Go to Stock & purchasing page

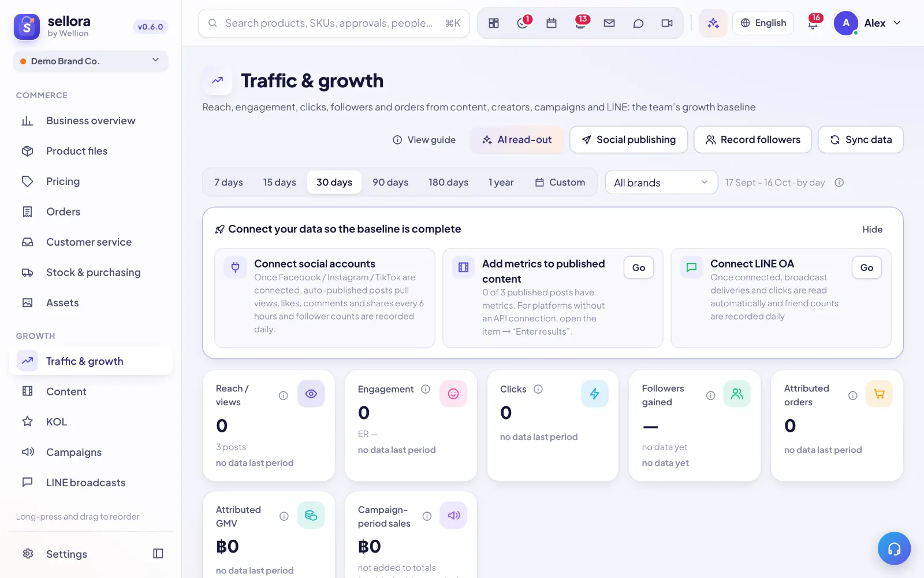[91, 272]
